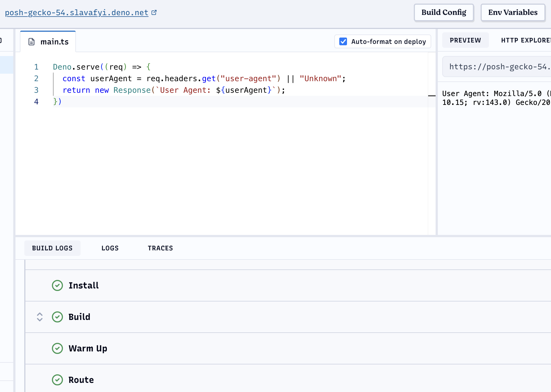551x392 pixels.
Task: Switch to the PREVIEW tab
Action: click(465, 40)
